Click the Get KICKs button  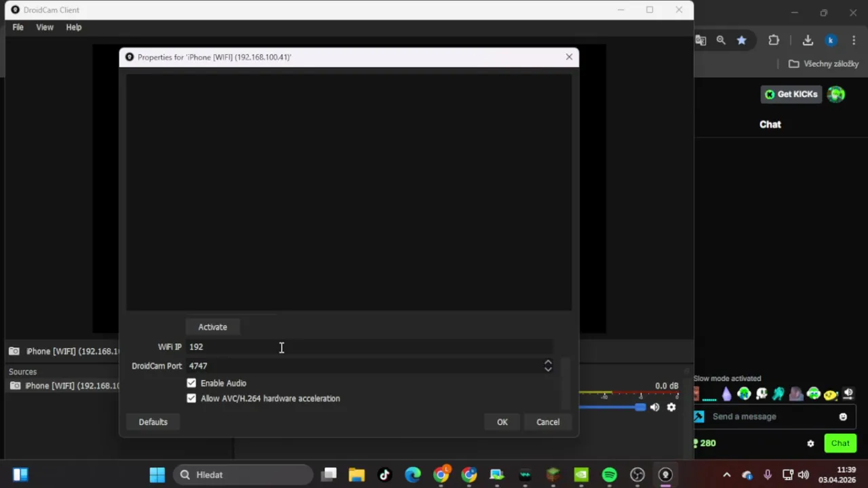[791, 94]
